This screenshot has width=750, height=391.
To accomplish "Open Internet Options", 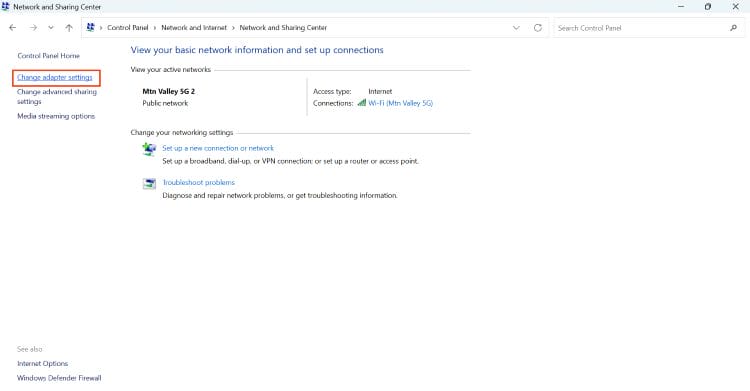I will [x=43, y=363].
